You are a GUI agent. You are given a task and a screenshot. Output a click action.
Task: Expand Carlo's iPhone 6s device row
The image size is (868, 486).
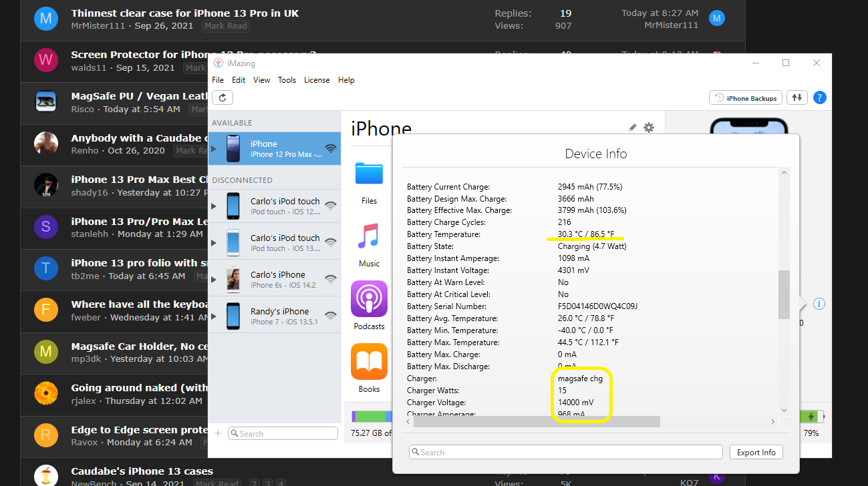pyautogui.click(x=214, y=280)
